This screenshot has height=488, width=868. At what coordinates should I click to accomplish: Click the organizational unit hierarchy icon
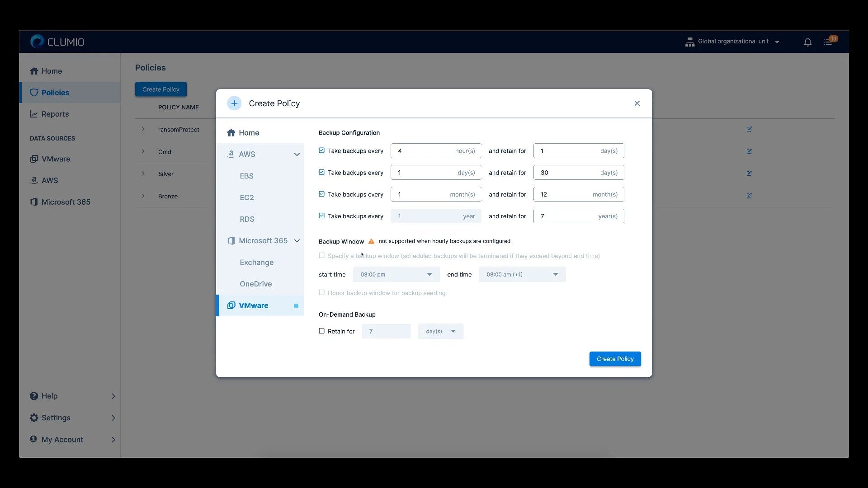(x=690, y=42)
